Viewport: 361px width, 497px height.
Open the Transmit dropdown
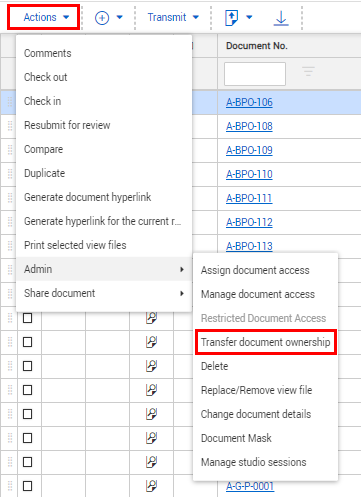click(x=173, y=17)
